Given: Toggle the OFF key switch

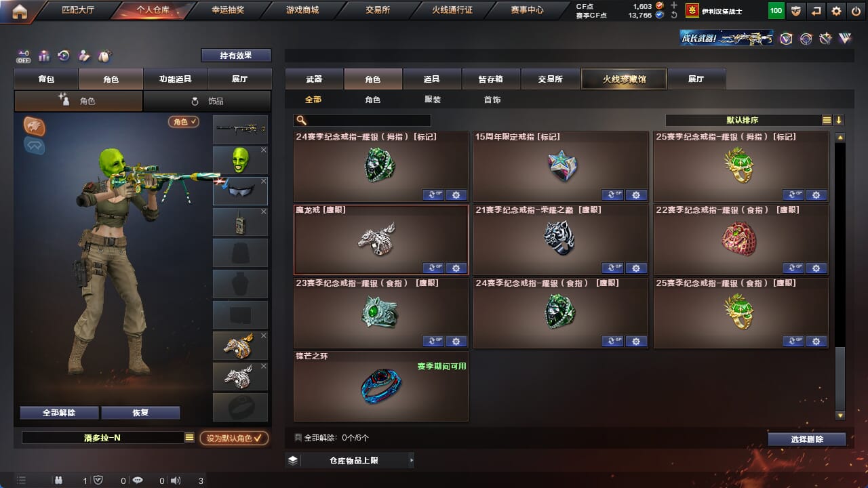Looking at the screenshot, I should point(24,56).
